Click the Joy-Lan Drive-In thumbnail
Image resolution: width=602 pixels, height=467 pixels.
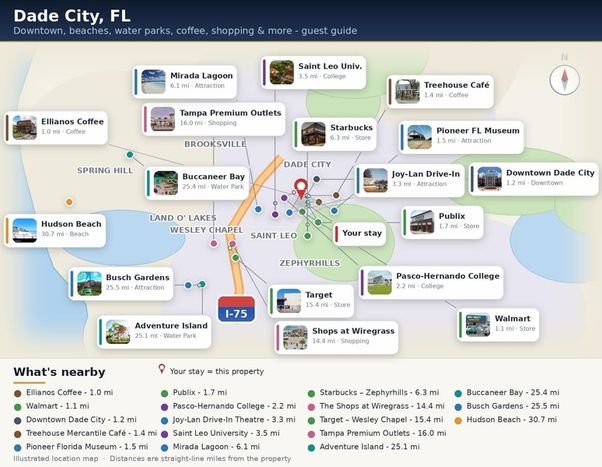point(375,180)
